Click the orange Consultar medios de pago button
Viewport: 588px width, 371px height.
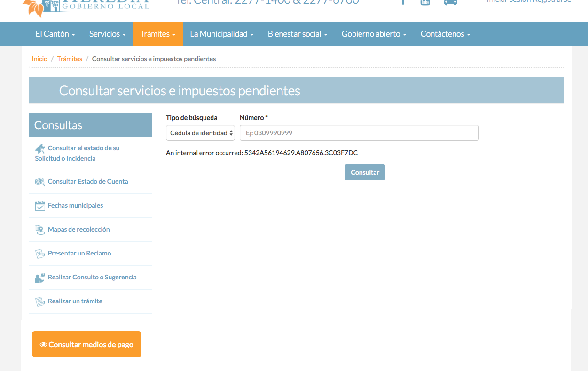86,344
